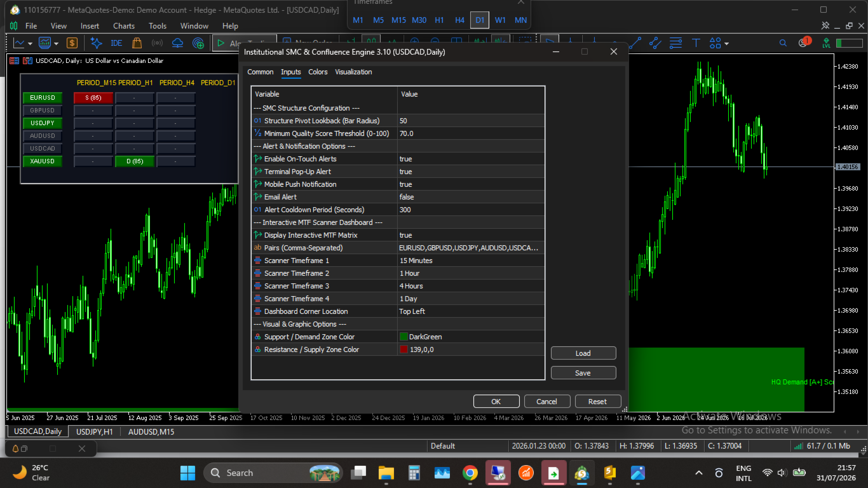Click the radar icon with green plus

(x=198, y=43)
